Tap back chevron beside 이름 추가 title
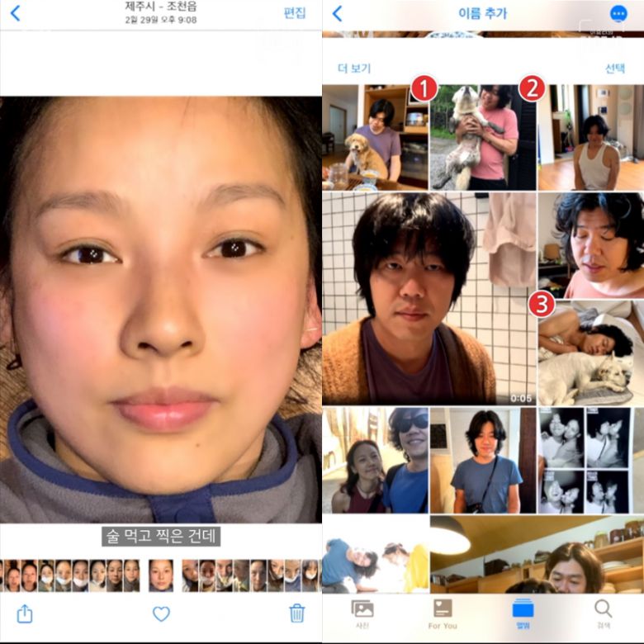The width and height of the screenshot is (644, 644). (337, 13)
